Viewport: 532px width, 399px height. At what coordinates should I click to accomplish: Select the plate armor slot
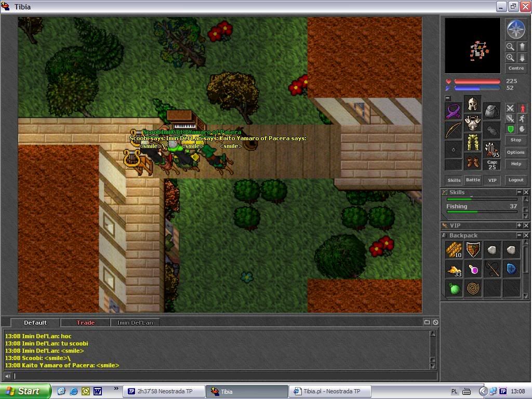pos(473,123)
